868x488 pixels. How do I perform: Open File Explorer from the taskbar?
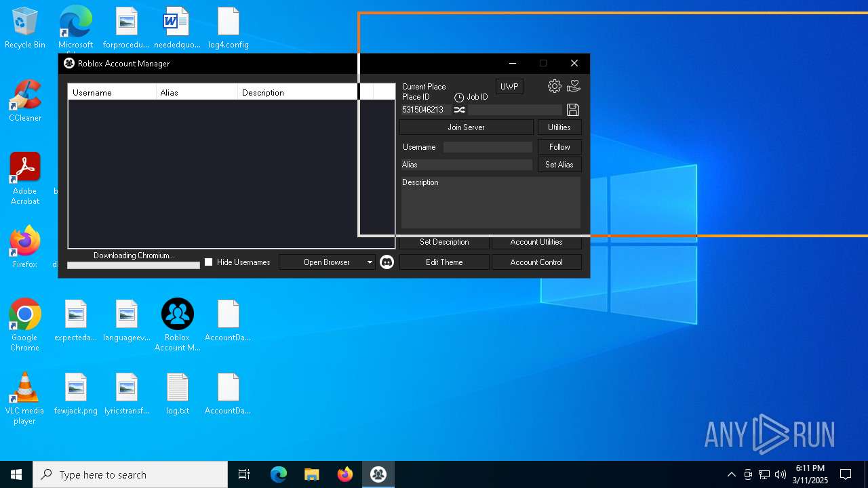311,474
